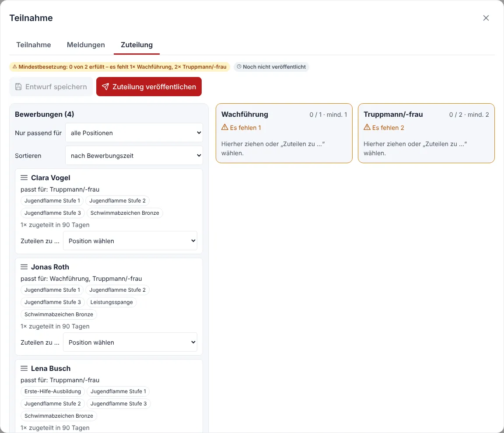Click the '0 / 2 · mind. 2' counter
Viewport: 504px width, 433px height.
469,115
